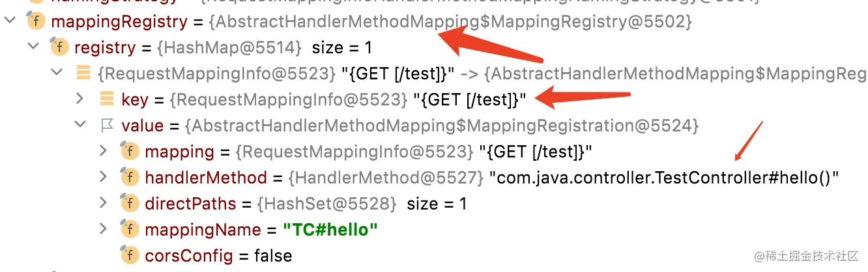This screenshot has width=868, height=272.
Task: Collapse the value MappingRegistration node
Action: pos(80,126)
